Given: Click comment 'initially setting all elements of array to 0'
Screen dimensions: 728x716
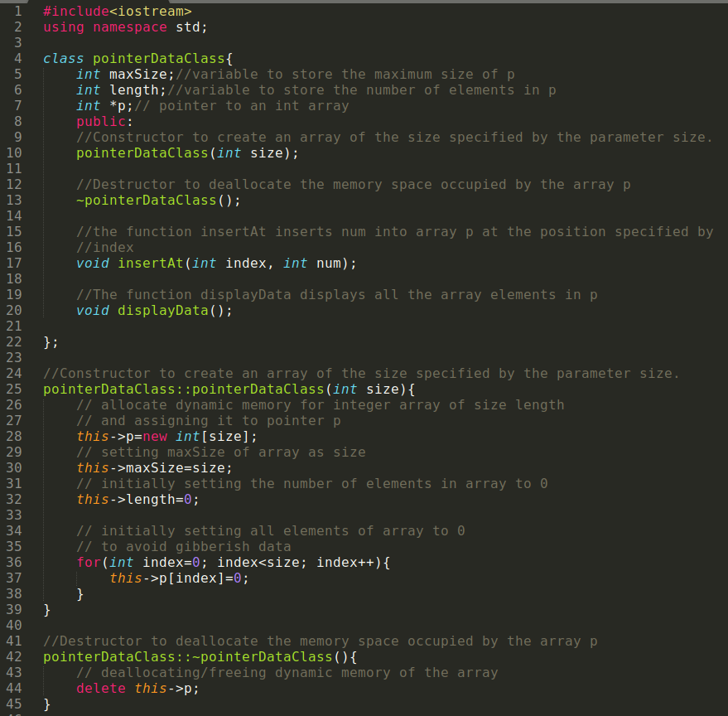Looking at the screenshot, I should (x=271, y=531).
